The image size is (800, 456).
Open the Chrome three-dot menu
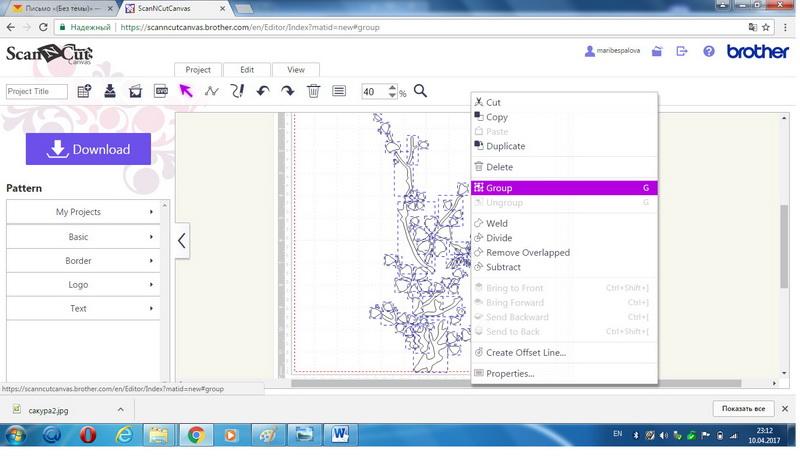pyautogui.click(x=785, y=28)
